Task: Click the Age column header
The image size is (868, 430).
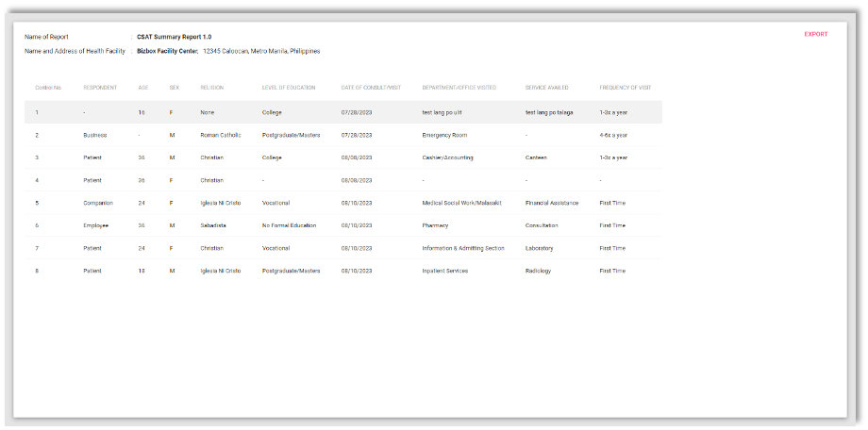Action: pos(143,88)
